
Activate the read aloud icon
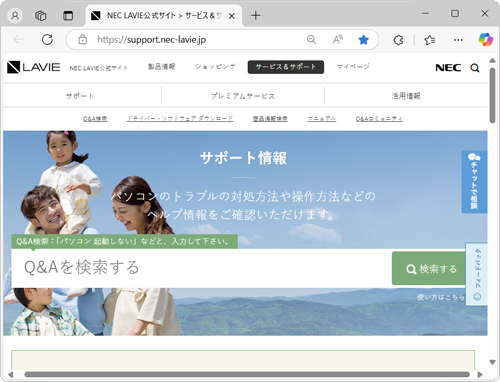click(338, 39)
